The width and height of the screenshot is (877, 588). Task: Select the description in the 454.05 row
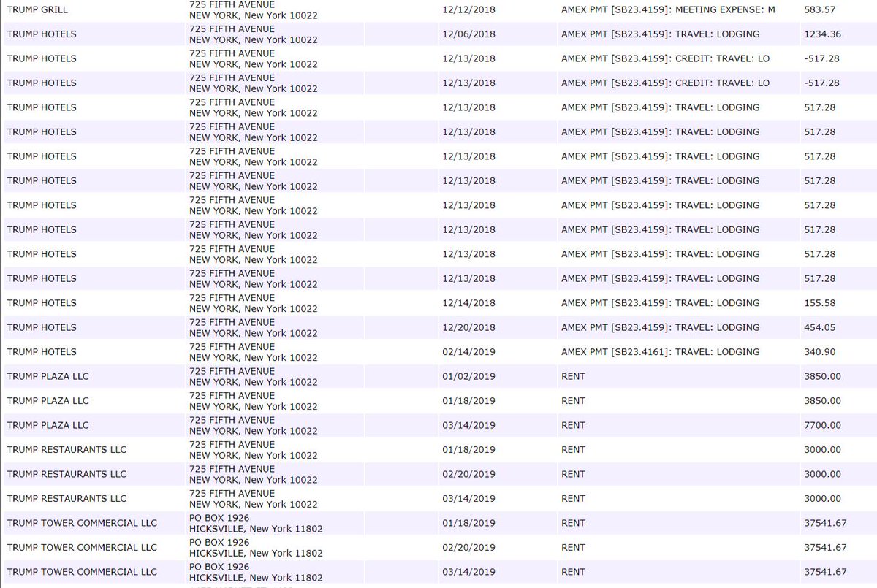[660, 328]
